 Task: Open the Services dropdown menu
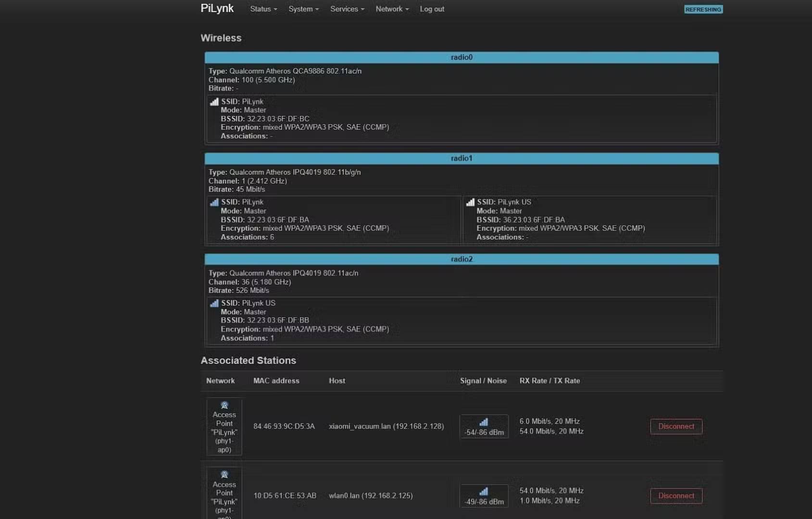(347, 9)
